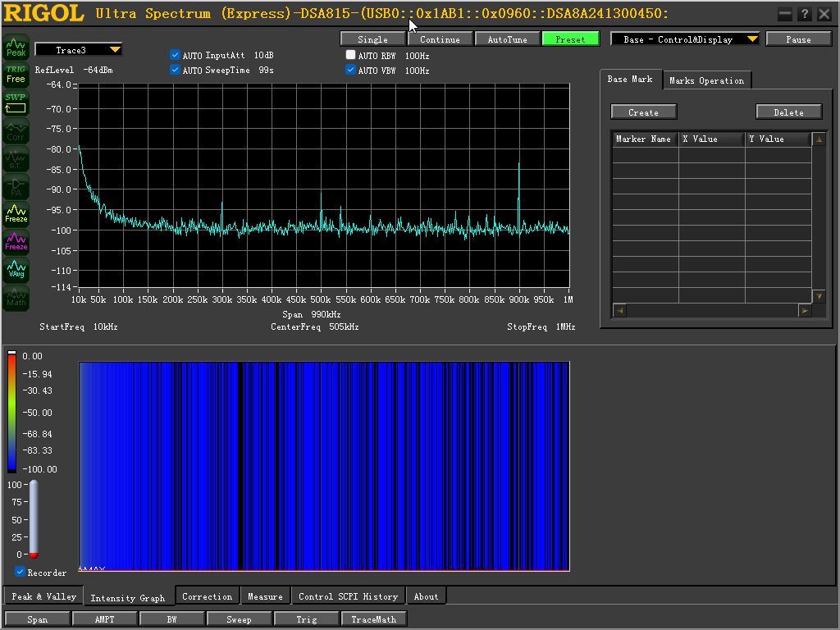This screenshot has width=840, height=630.
Task: Click the intensity color scale bar
Action: point(11,412)
